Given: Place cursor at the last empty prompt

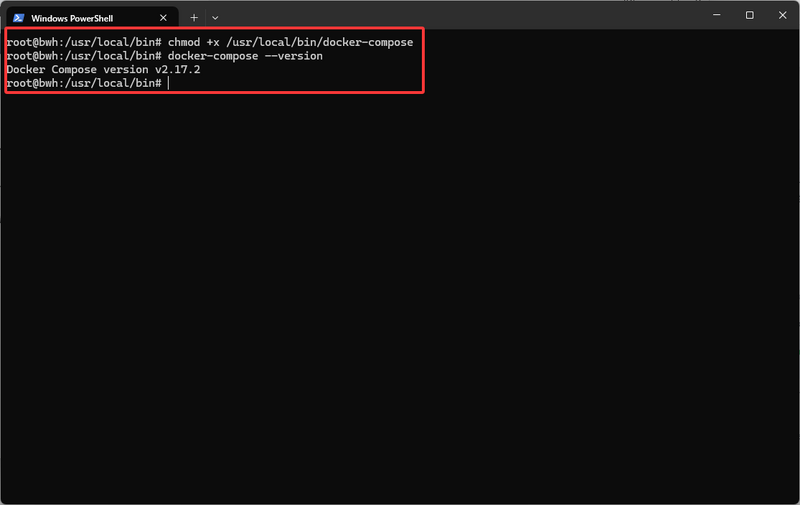Looking at the screenshot, I should click(x=170, y=84).
